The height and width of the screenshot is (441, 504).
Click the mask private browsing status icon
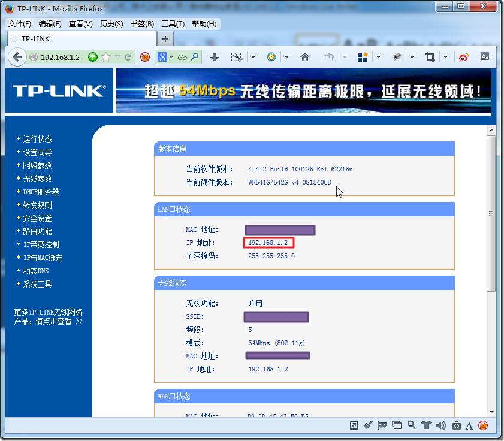[x=382, y=425]
